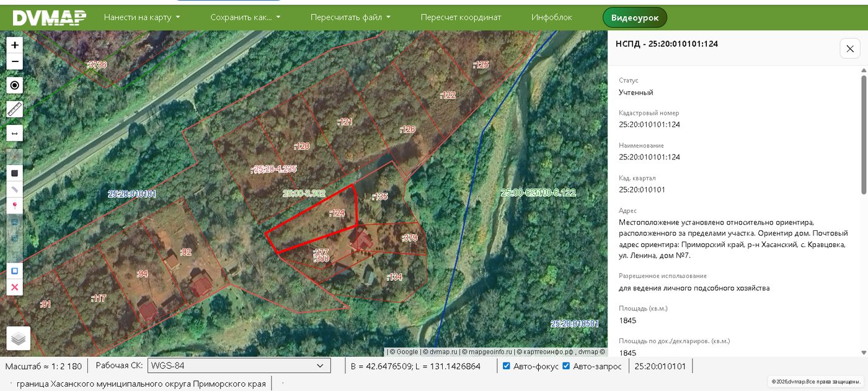Click the DVMAP logo link
Viewport: 868px width, 391px height.
point(49,18)
